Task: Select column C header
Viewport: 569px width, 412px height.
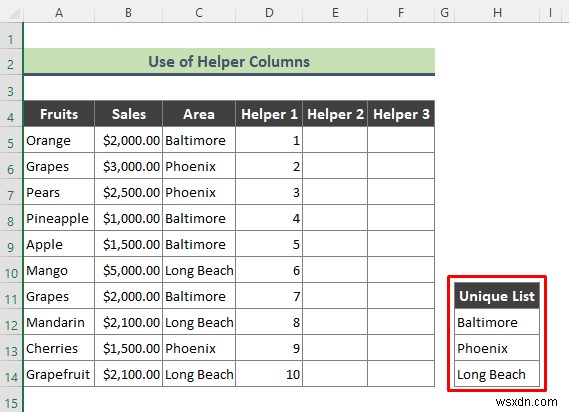Action: (x=199, y=13)
